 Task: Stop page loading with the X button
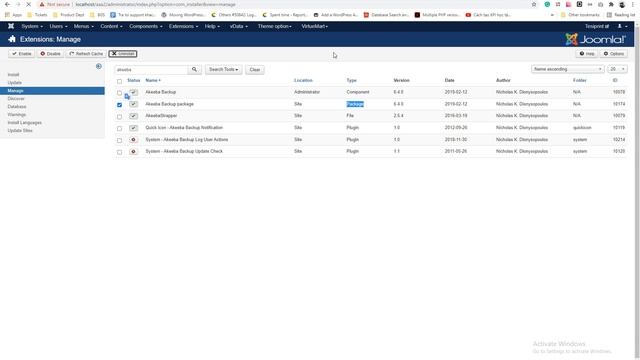[x=28, y=4]
